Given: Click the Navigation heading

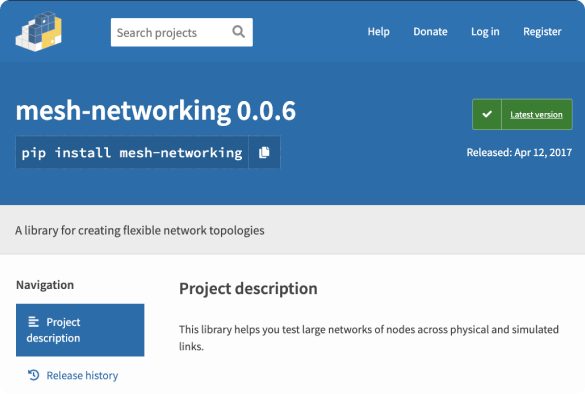Looking at the screenshot, I should click(45, 285).
